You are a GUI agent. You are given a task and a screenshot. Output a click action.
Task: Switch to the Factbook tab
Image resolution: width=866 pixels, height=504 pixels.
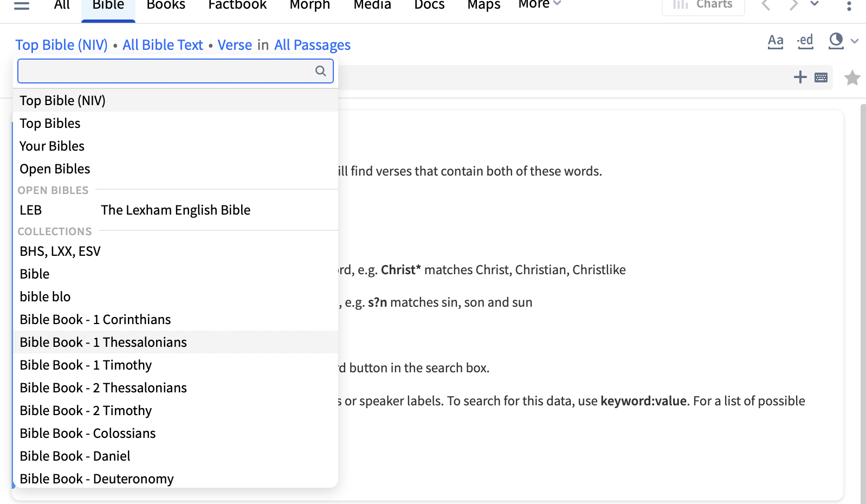click(237, 5)
